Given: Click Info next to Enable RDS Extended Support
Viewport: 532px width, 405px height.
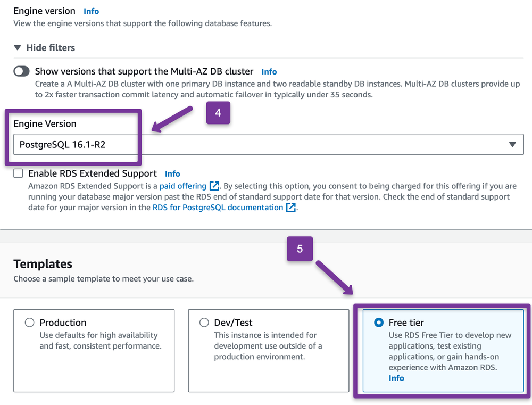Looking at the screenshot, I should click(x=172, y=173).
